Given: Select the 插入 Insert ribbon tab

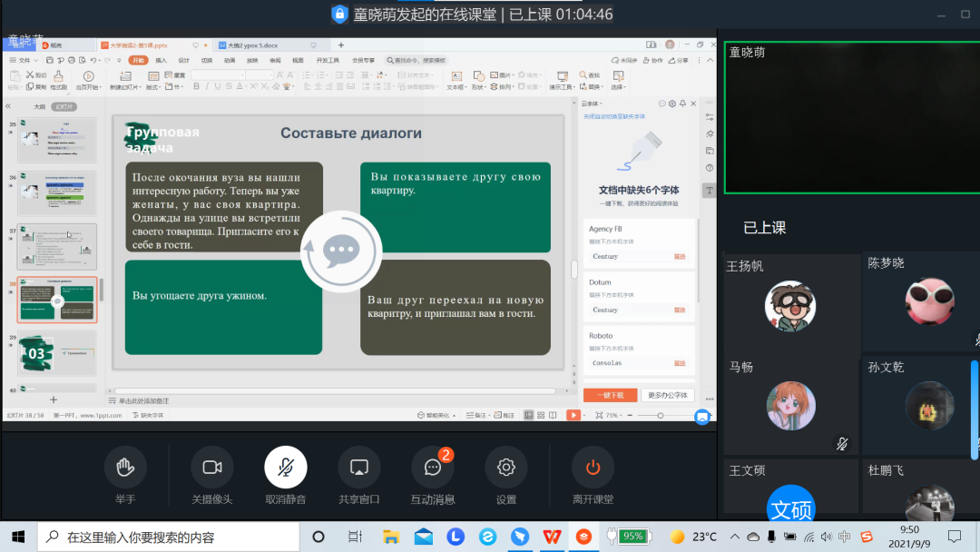Looking at the screenshot, I should click(x=162, y=61).
